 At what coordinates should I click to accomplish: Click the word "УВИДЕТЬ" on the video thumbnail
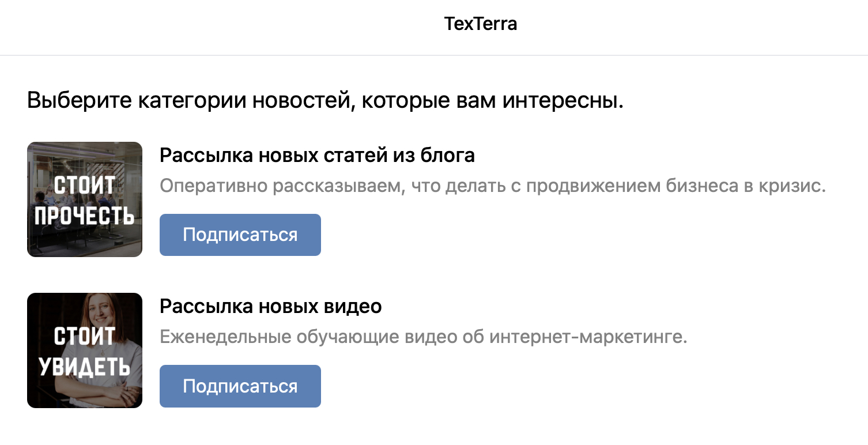coord(85,367)
